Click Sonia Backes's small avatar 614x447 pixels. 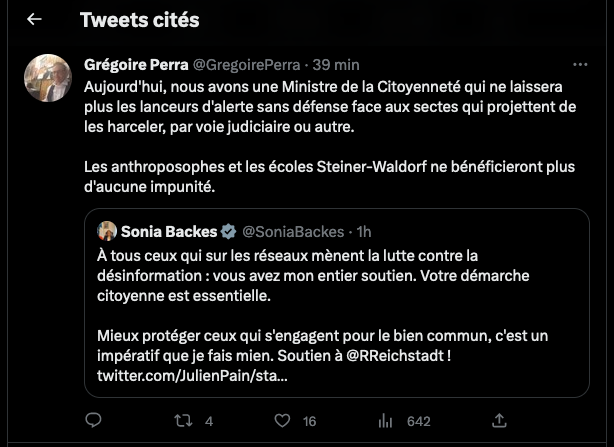106,231
